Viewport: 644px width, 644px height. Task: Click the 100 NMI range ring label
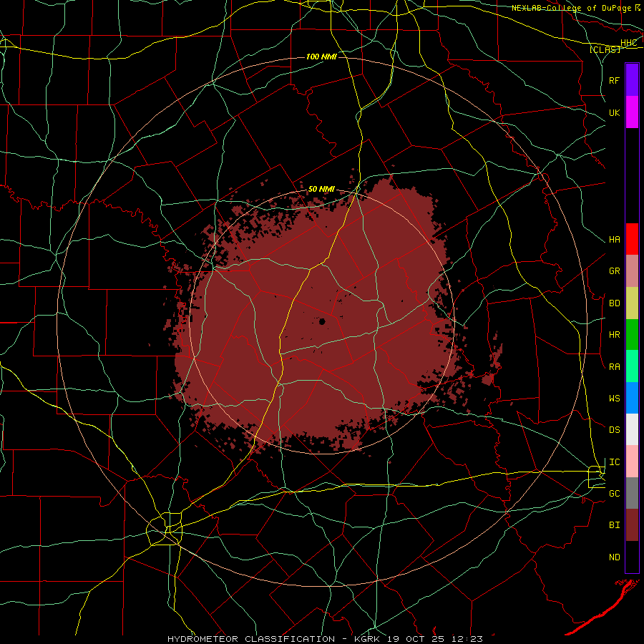[x=321, y=57]
